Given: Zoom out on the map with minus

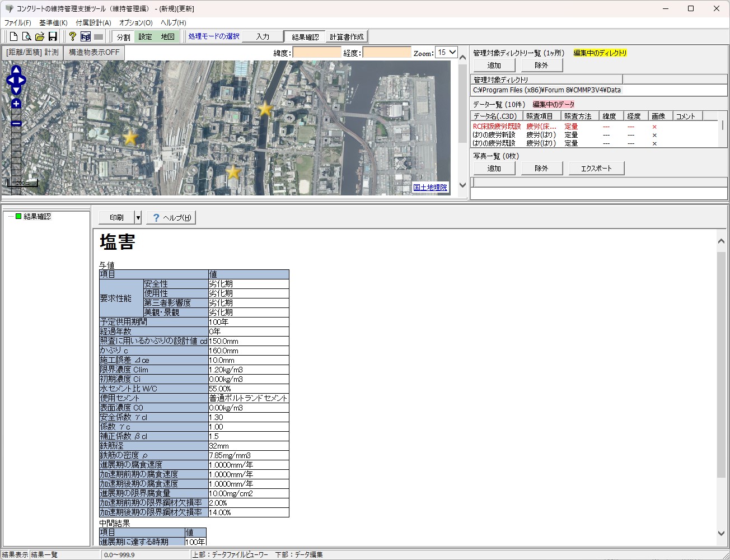Looking at the screenshot, I should (x=16, y=124).
